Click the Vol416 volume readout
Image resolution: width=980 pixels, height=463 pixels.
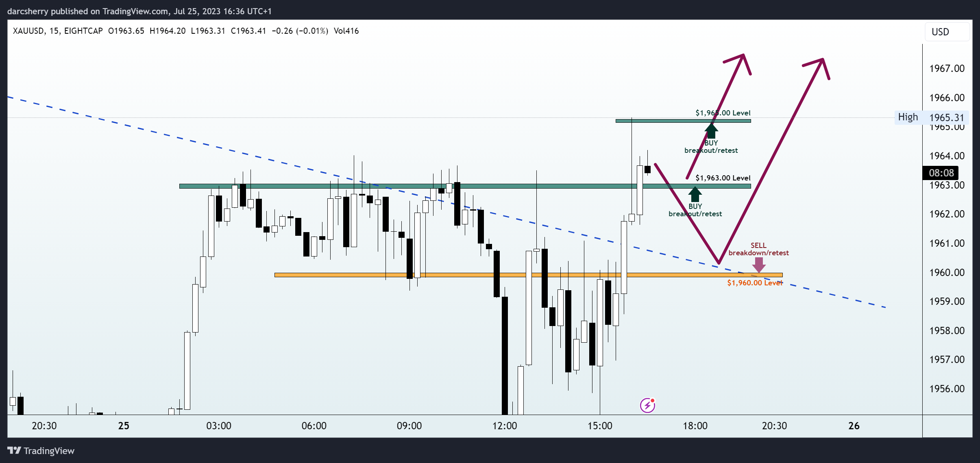(346, 31)
